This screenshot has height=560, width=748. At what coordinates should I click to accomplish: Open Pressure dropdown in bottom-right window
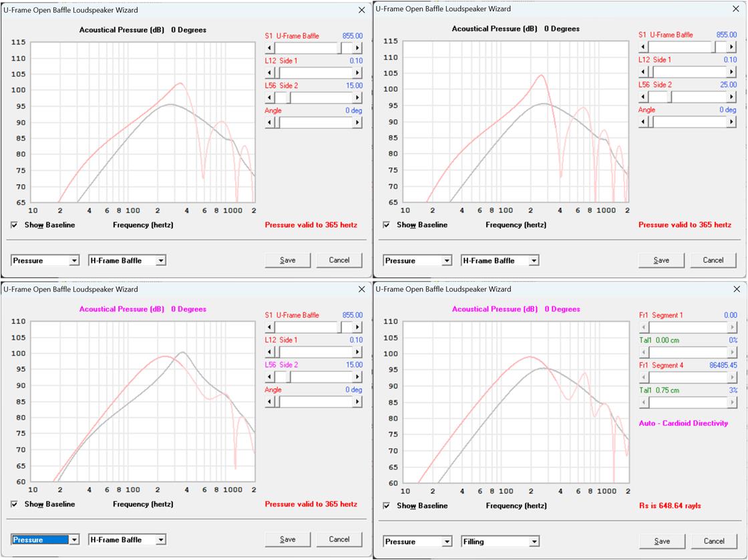click(447, 542)
